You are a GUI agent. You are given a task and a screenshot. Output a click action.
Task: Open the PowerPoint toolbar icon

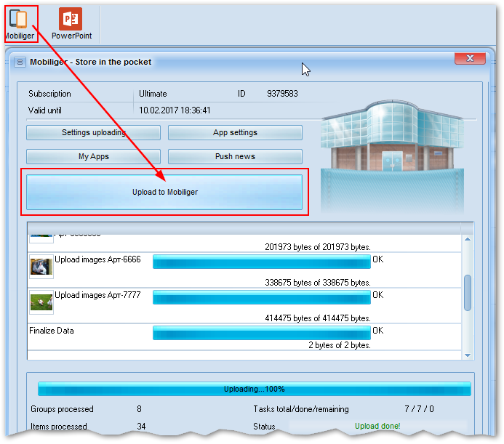pos(71,22)
